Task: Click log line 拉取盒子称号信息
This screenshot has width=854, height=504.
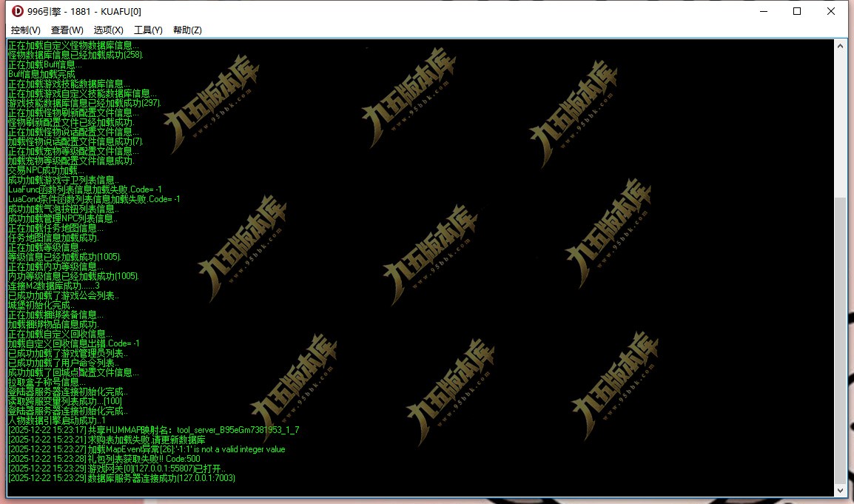Action: click(47, 382)
